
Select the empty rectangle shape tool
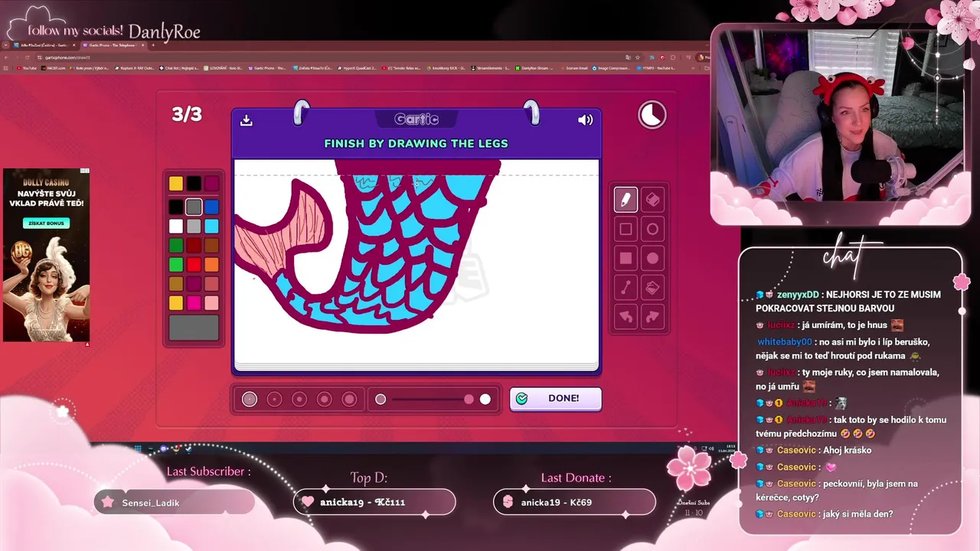coord(626,229)
